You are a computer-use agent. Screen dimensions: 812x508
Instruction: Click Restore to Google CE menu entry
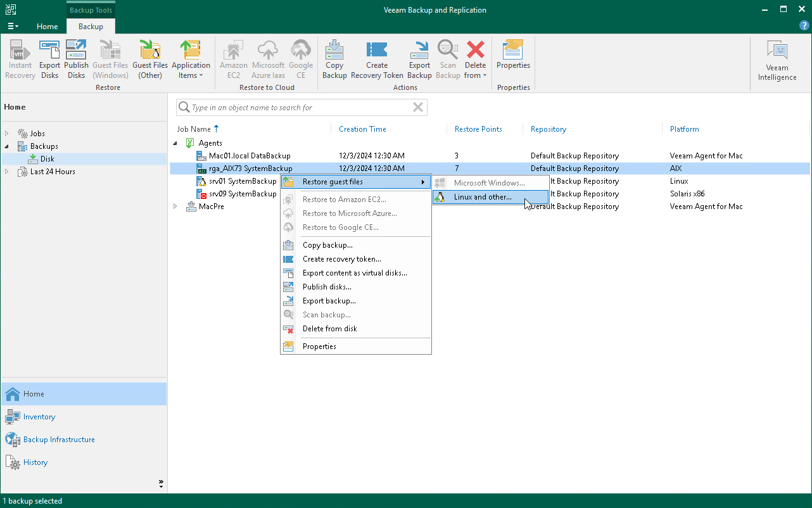pos(355,227)
